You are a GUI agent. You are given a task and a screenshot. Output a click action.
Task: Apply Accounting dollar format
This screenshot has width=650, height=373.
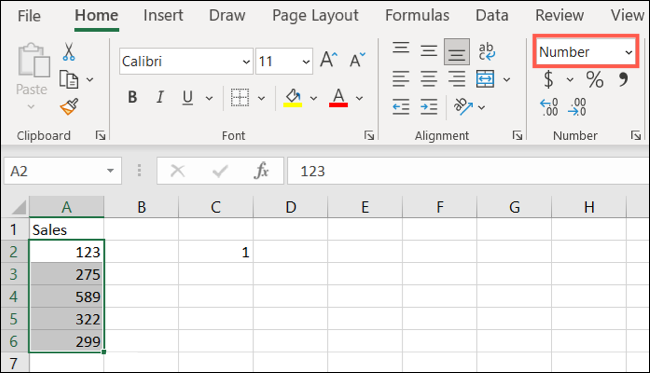coord(548,79)
